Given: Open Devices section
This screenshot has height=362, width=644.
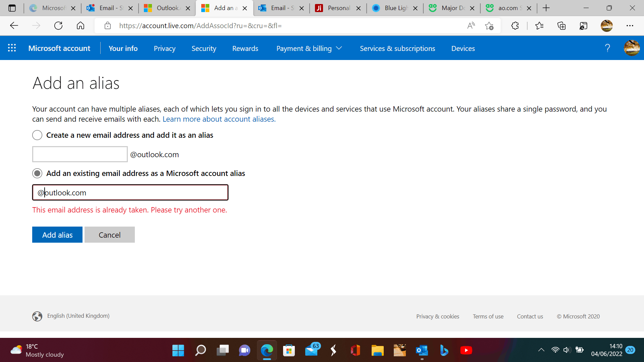Looking at the screenshot, I should 463,48.
